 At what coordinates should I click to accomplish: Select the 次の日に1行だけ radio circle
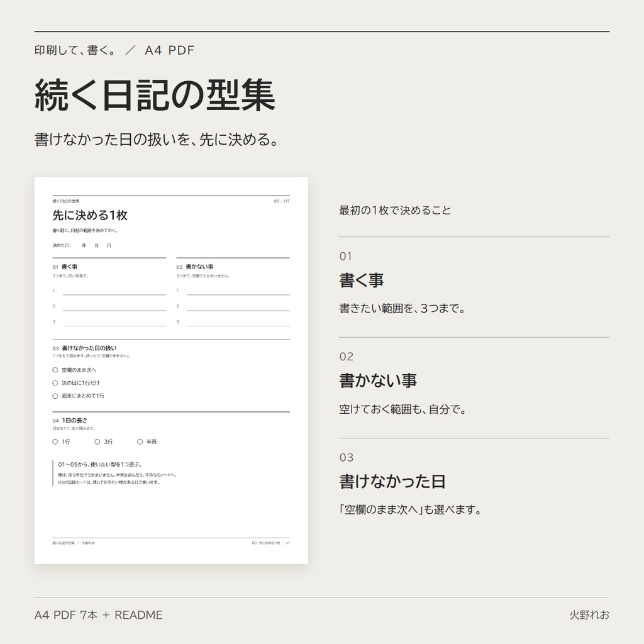[x=55, y=383]
